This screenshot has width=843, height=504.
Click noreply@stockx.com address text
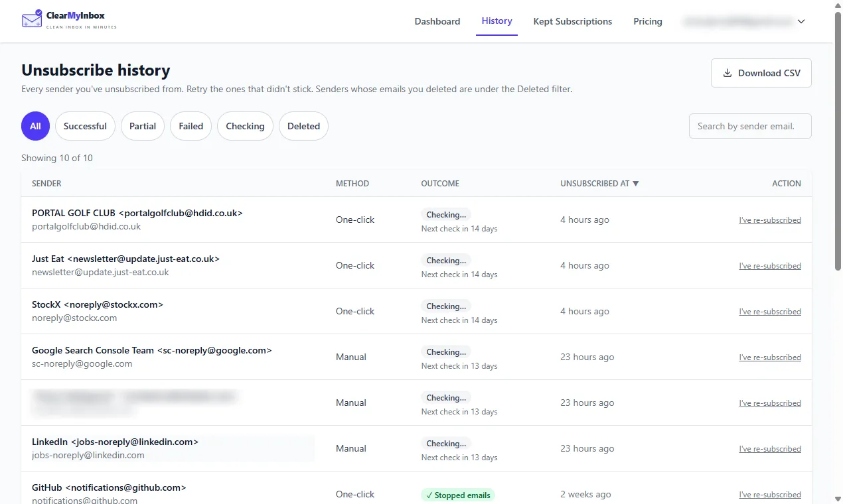point(74,318)
